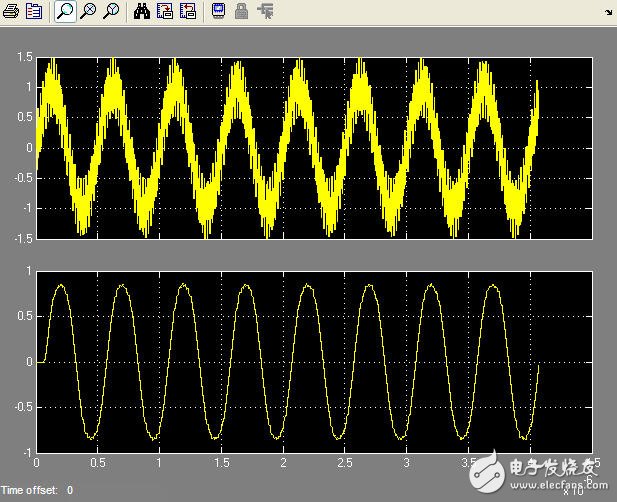This screenshot has height=502, width=617.
Task: Click the Time offset label
Action: click(x=30, y=490)
